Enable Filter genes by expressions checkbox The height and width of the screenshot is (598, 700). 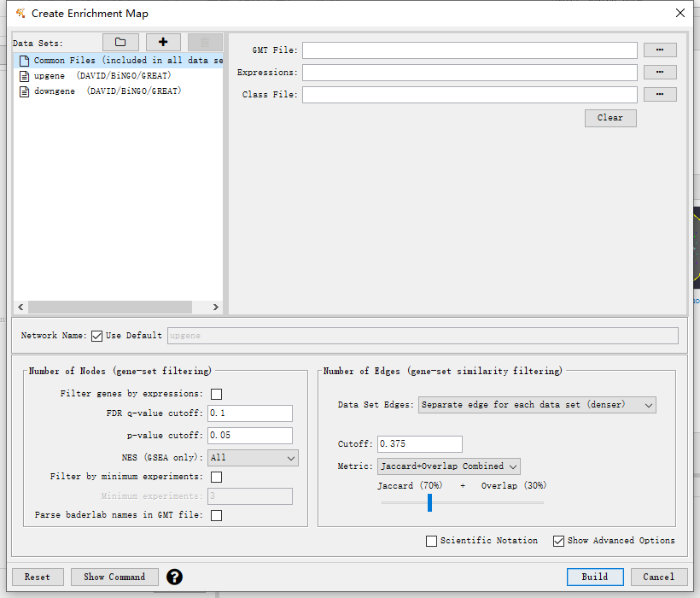pyautogui.click(x=216, y=394)
